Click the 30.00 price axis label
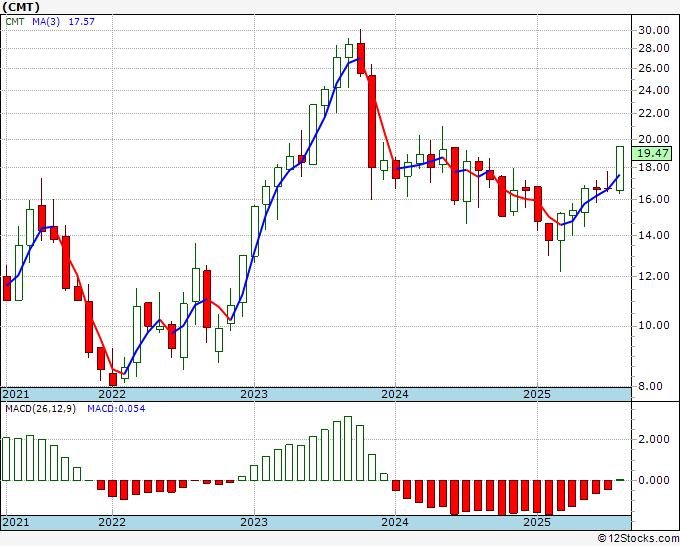Screen dimensions: 680x546 654,30
